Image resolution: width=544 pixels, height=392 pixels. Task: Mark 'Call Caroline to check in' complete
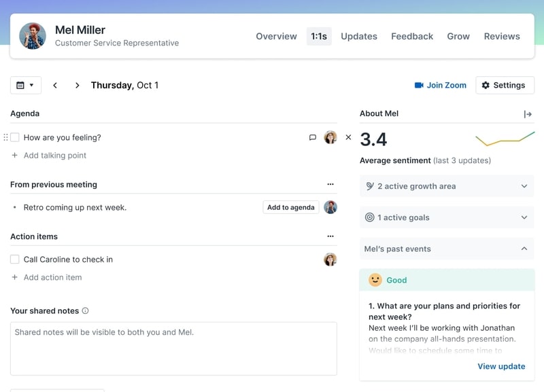(x=15, y=259)
